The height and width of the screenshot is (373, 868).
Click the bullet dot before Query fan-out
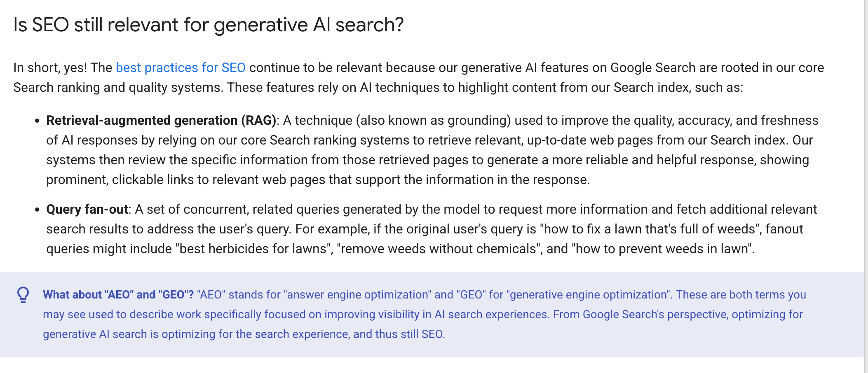point(37,210)
